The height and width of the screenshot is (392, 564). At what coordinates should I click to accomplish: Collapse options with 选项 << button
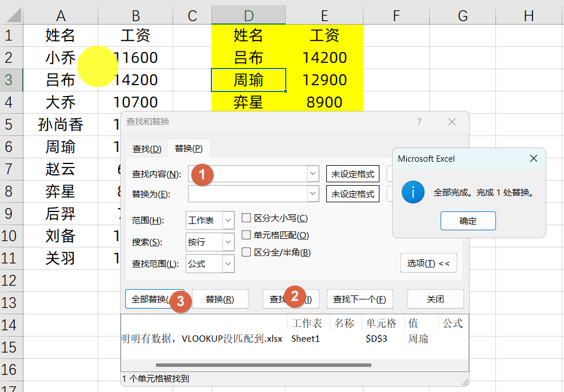point(429,263)
